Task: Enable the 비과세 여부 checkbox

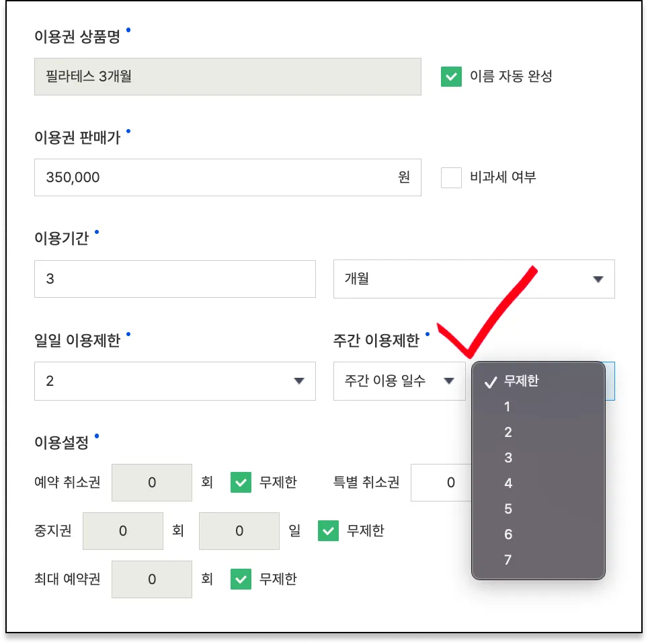Action: pos(451,177)
